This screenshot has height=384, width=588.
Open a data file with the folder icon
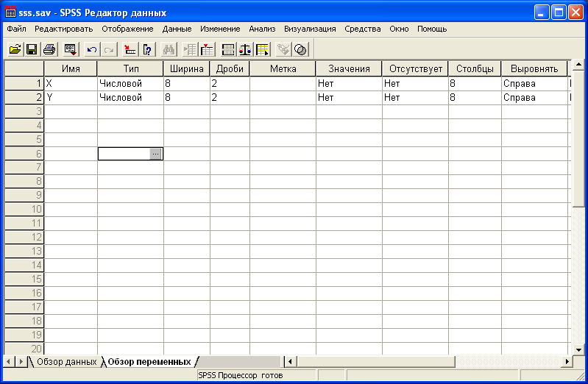[x=15, y=49]
